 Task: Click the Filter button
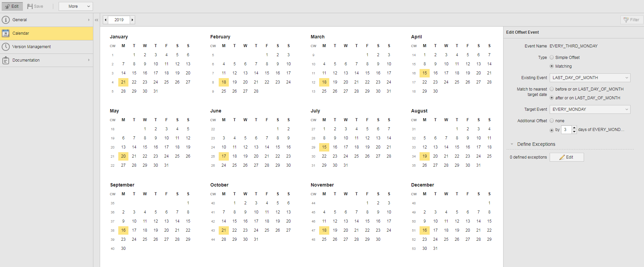(632, 20)
